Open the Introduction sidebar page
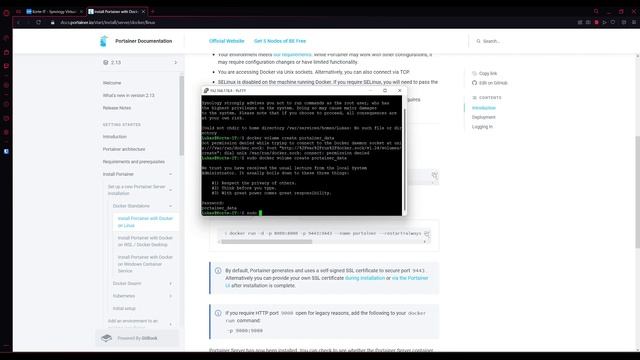Image resolution: width=640 pixels, height=360 pixels. [x=115, y=137]
